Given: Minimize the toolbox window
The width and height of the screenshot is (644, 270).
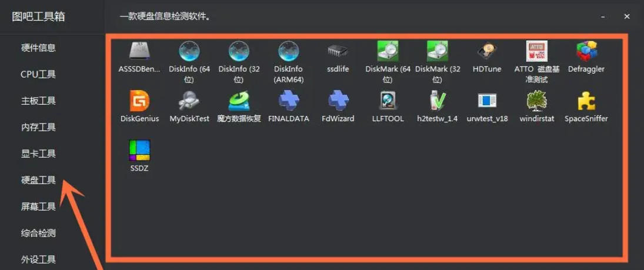Looking at the screenshot, I should click(x=603, y=17).
